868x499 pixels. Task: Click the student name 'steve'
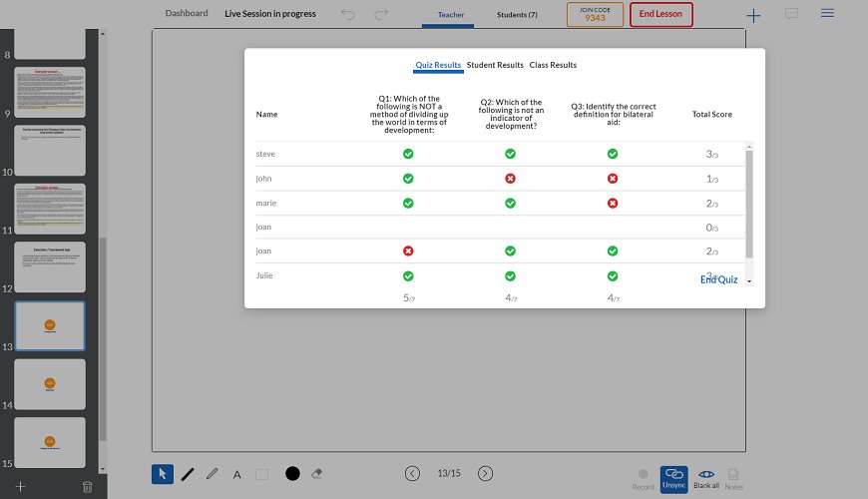[x=265, y=154]
